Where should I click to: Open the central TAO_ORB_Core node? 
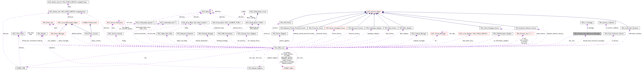coord(279,48)
